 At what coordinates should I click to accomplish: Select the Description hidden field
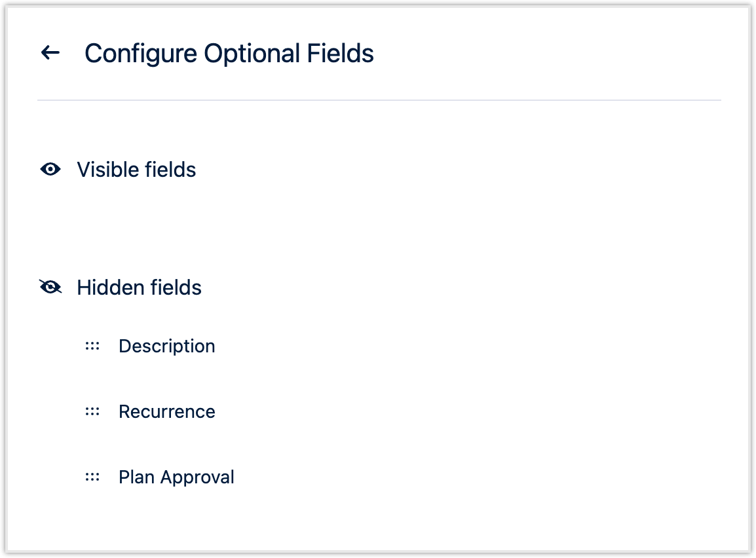pyautogui.click(x=166, y=346)
